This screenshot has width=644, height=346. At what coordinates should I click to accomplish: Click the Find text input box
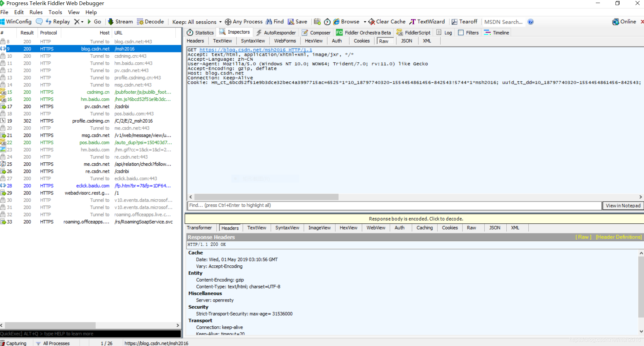click(x=394, y=205)
